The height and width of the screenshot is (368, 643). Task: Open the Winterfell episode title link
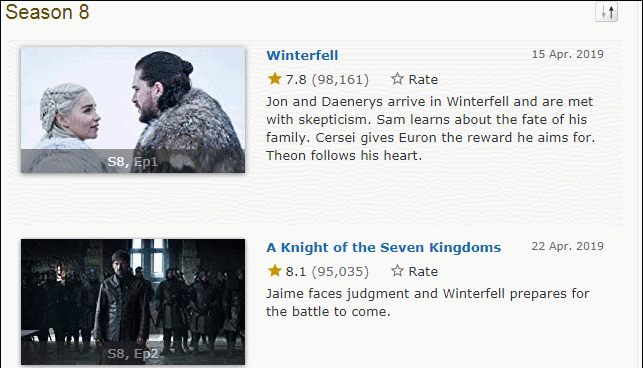pyautogui.click(x=302, y=55)
